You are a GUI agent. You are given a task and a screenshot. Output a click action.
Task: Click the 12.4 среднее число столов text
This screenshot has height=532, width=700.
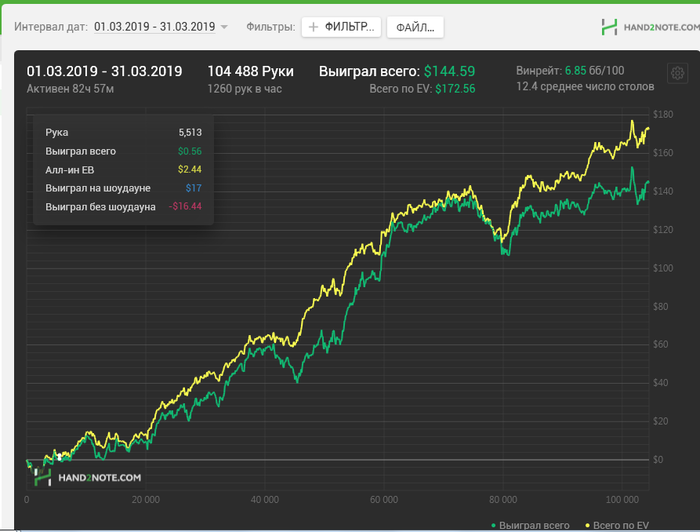click(585, 87)
